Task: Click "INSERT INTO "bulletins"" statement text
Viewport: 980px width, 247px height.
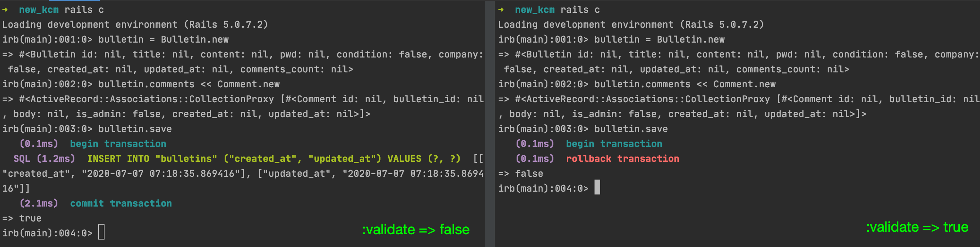Action: (152, 158)
